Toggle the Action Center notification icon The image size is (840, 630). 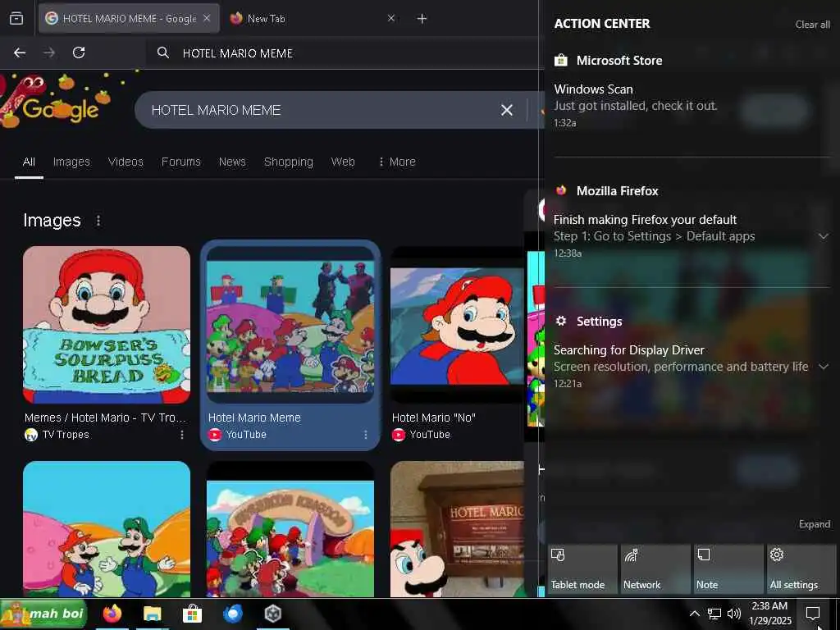pos(813,614)
